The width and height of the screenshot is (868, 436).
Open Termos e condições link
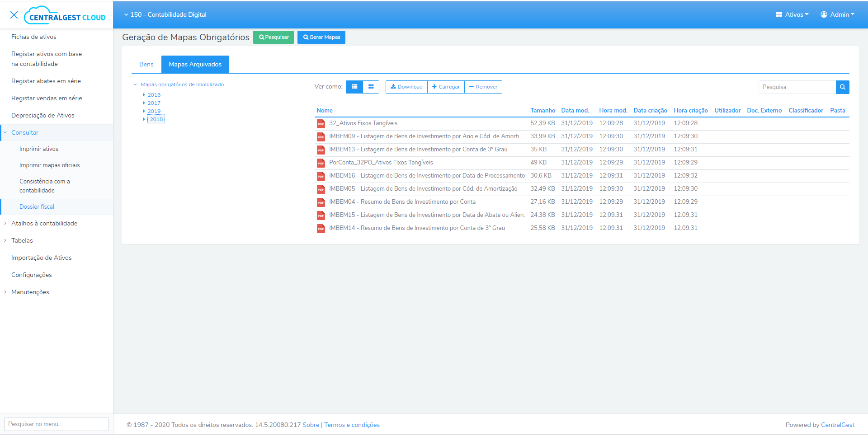point(352,425)
